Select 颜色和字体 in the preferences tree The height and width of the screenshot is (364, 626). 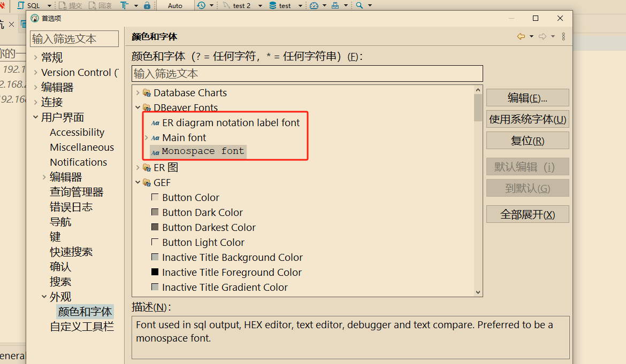click(85, 312)
